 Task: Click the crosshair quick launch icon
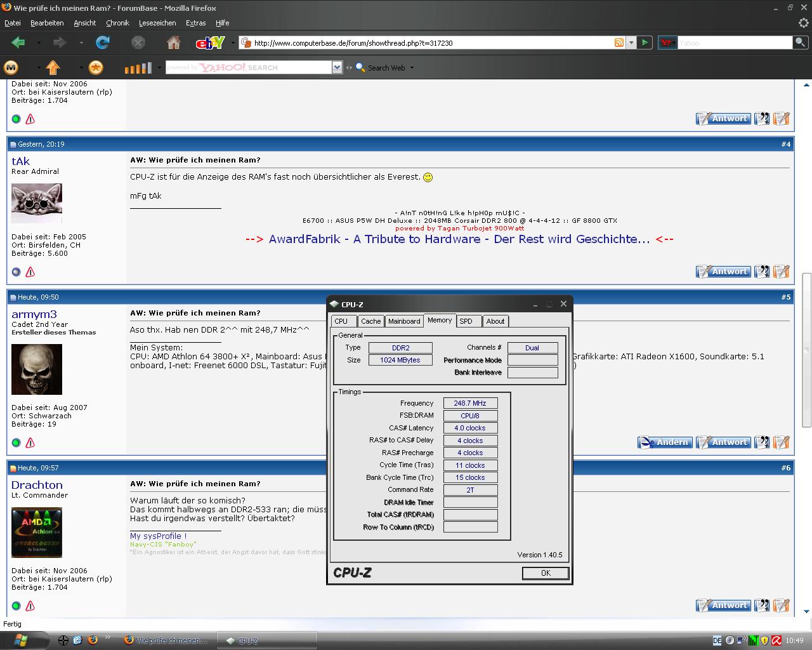63,640
